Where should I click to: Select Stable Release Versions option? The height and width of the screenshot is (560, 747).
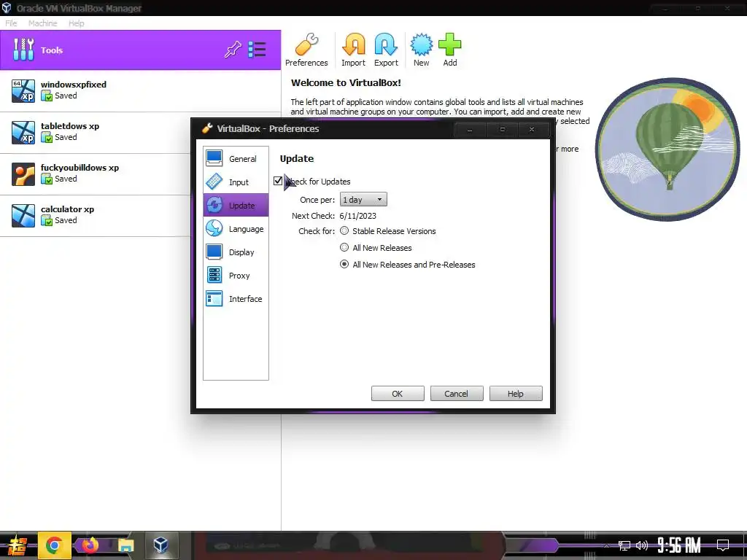[344, 231]
